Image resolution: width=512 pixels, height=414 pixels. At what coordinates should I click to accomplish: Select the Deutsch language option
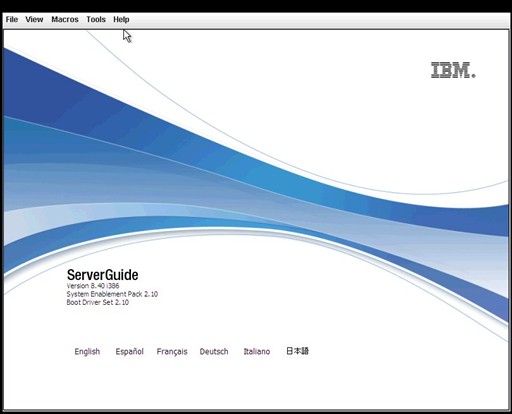click(214, 352)
